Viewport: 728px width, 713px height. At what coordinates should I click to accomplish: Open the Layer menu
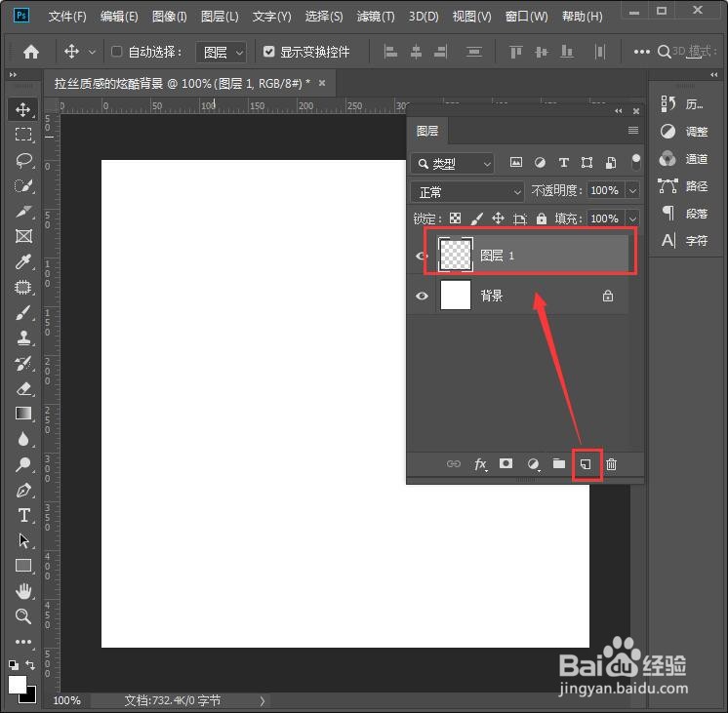220,17
